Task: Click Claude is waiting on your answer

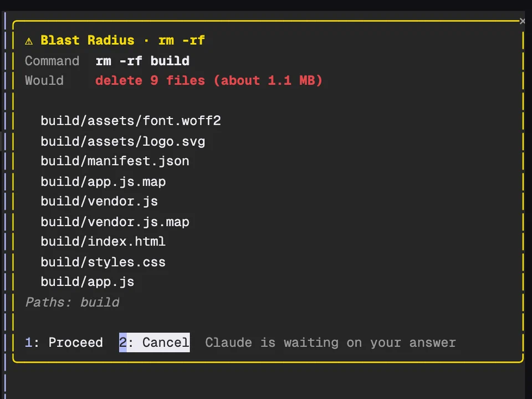Action: [330, 342]
